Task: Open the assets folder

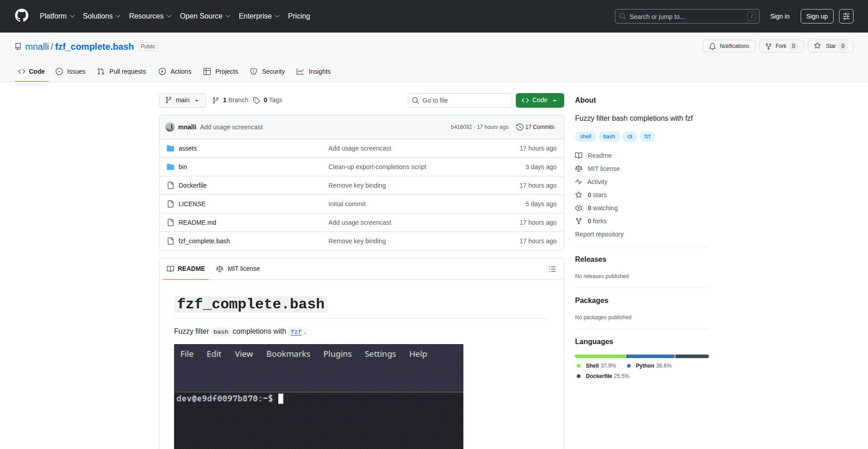Action: pos(187,148)
